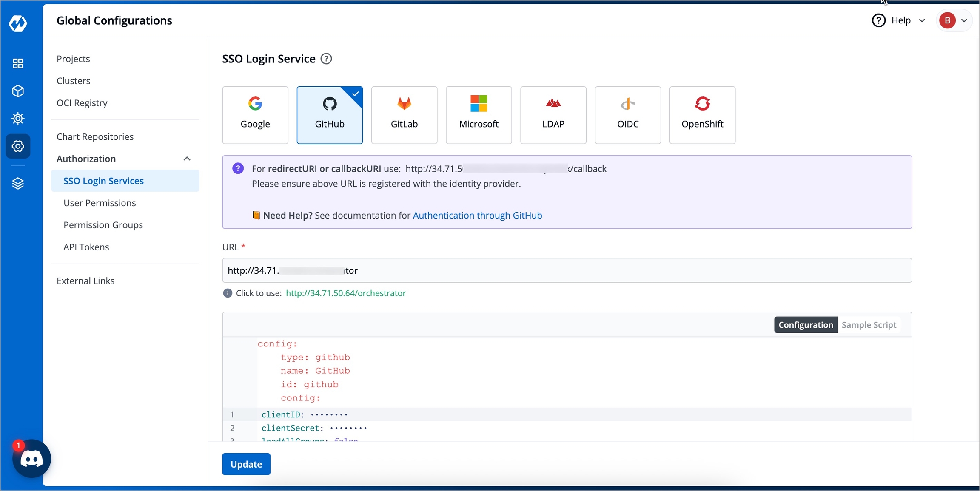Viewport: 980px width, 491px height.
Task: Select the GitLab SSO provider card
Action: pyautogui.click(x=404, y=115)
